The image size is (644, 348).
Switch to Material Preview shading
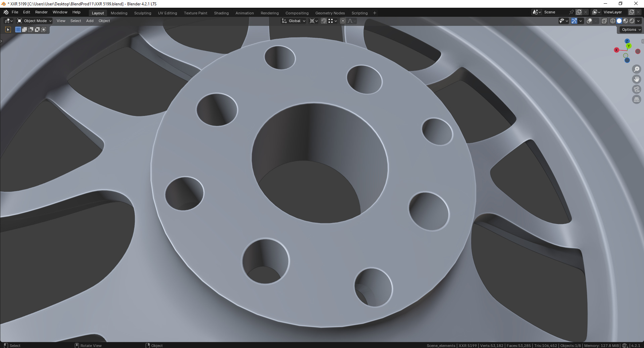(x=626, y=21)
